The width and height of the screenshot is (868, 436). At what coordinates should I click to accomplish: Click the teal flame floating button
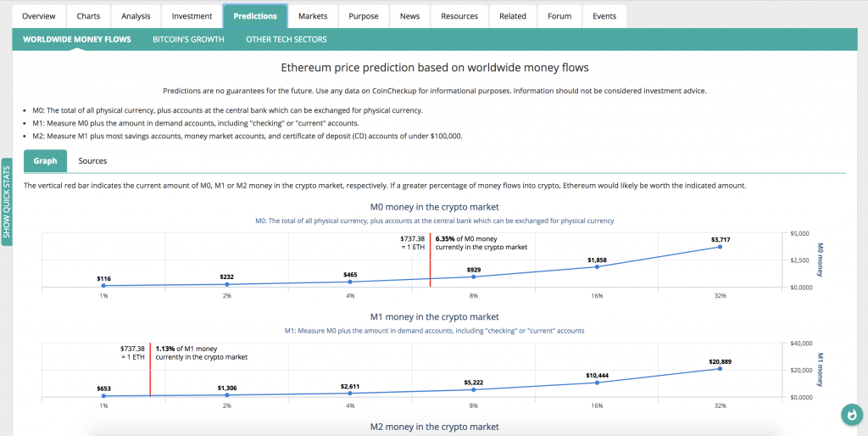pyautogui.click(x=849, y=415)
